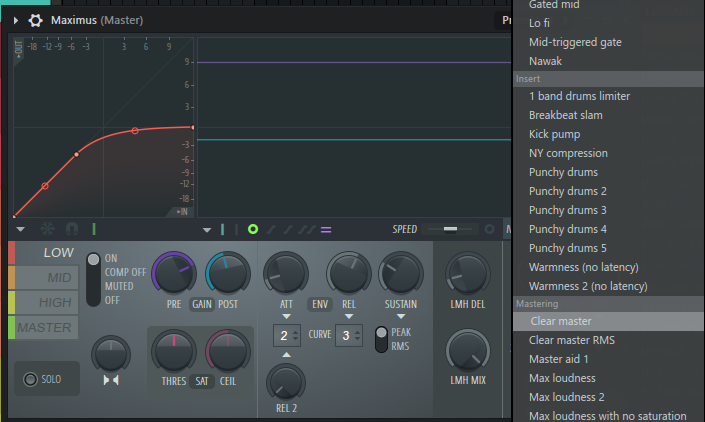705x422 pixels.
Task: Click the SAT label button
Action: pos(201,381)
